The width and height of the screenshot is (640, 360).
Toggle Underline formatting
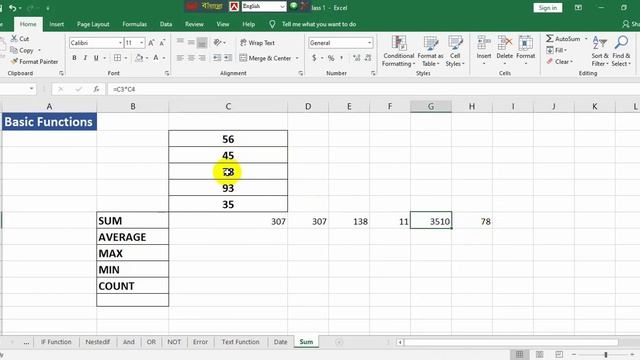tap(96, 58)
